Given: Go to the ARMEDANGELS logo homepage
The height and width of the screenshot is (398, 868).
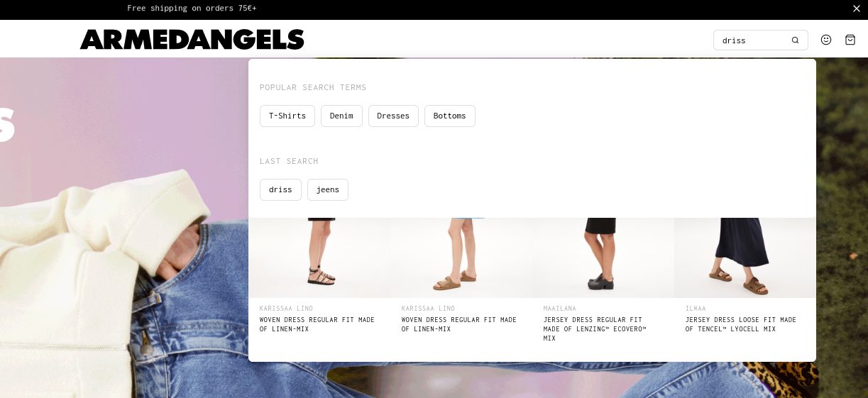Looking at the screenshot, I should (192, 39).
